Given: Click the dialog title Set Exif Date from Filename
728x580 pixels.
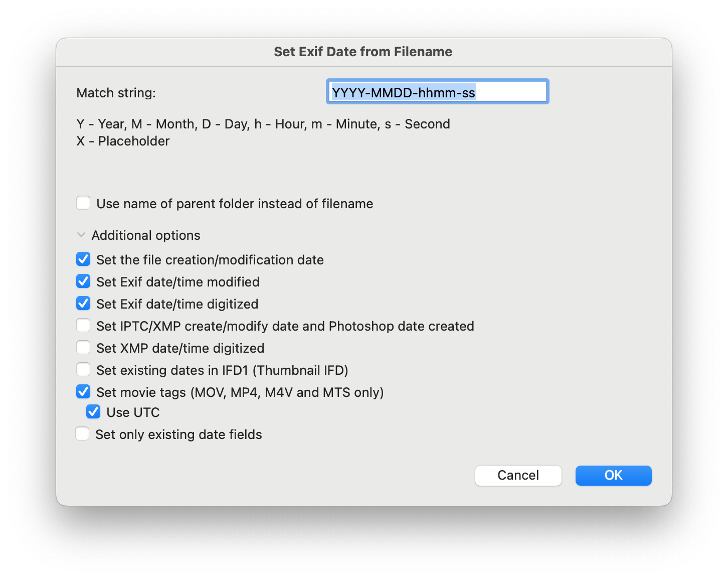Looking at the screenshot, I should click(x=363, y=52).
